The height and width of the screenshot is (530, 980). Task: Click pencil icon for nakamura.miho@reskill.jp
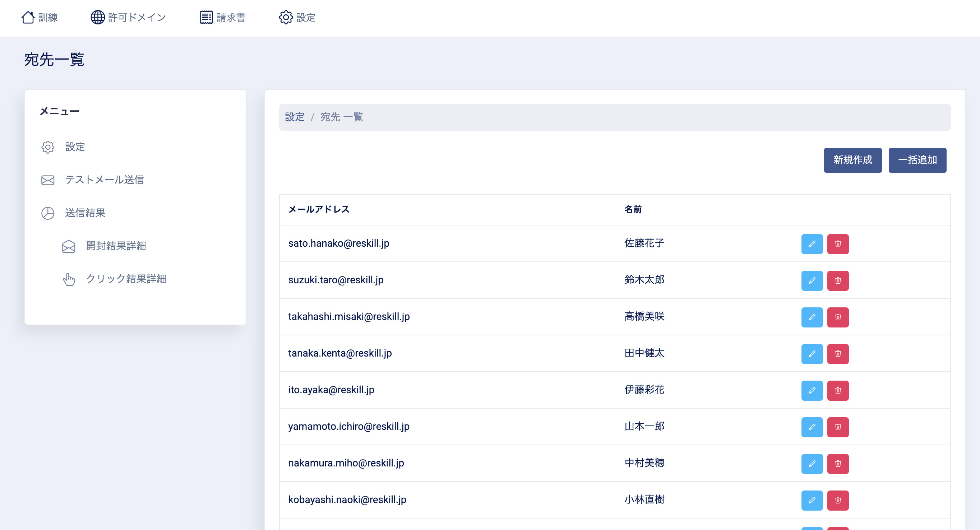(x=812, y=464)
